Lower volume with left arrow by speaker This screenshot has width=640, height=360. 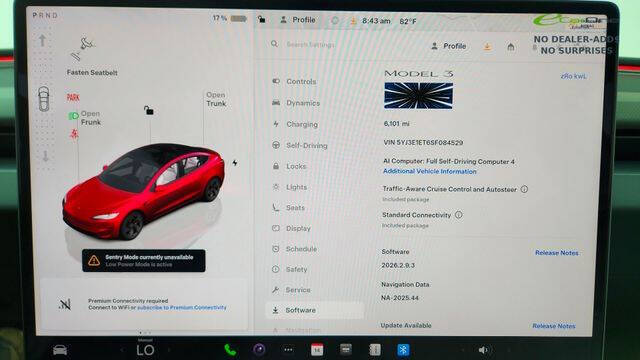point(462,350)
